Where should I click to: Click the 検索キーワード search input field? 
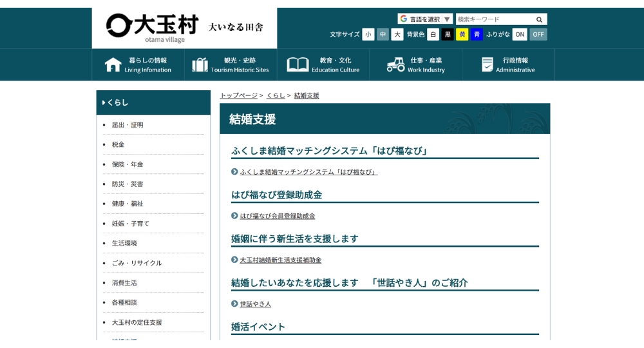point(495,19)
